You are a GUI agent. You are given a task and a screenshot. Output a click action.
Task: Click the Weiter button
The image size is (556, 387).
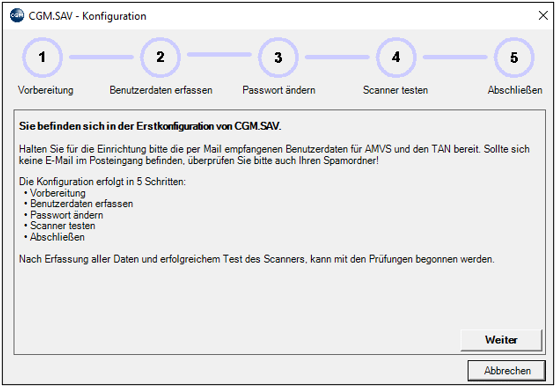[501, 340]
